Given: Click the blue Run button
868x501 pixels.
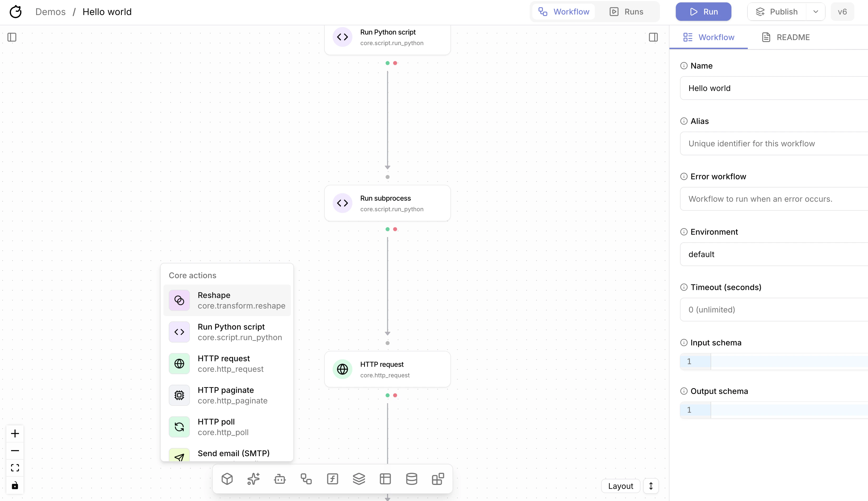Looking at the screenshot, I should [703, 12].
